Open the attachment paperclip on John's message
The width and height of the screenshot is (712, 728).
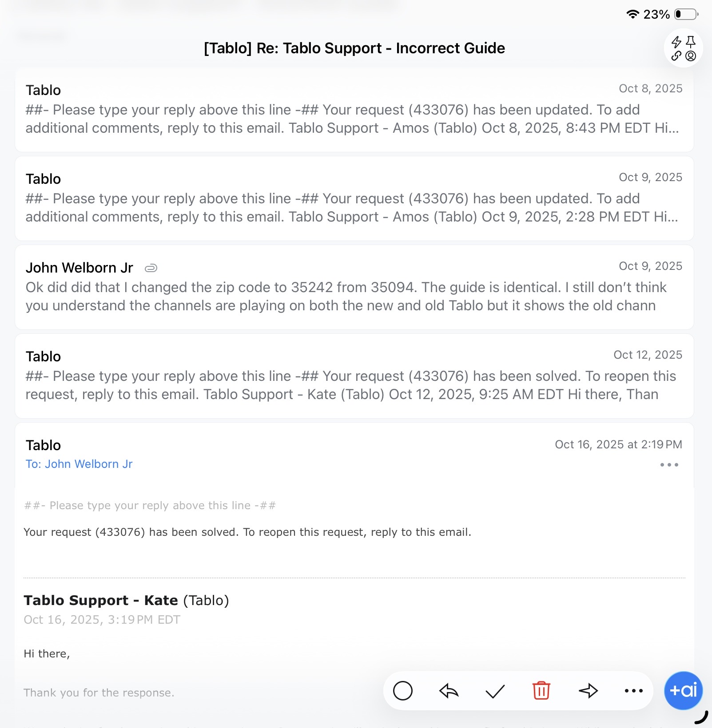click(x=151, y=268)
